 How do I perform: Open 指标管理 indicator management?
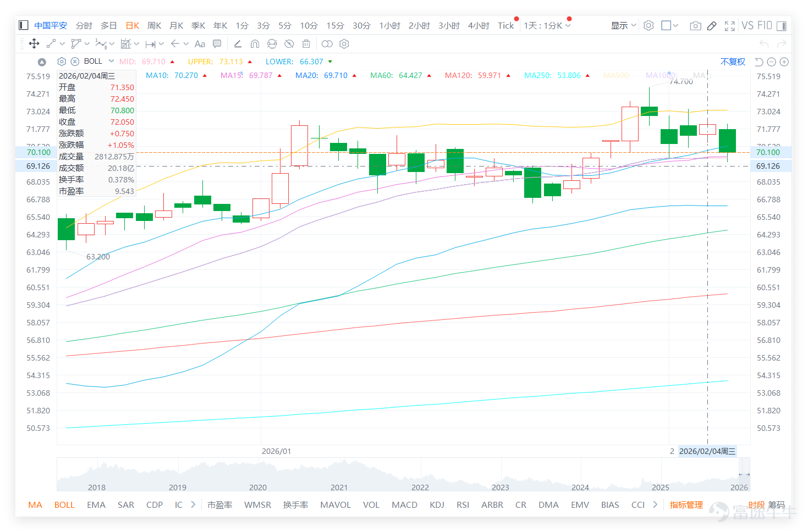[686, 505]
